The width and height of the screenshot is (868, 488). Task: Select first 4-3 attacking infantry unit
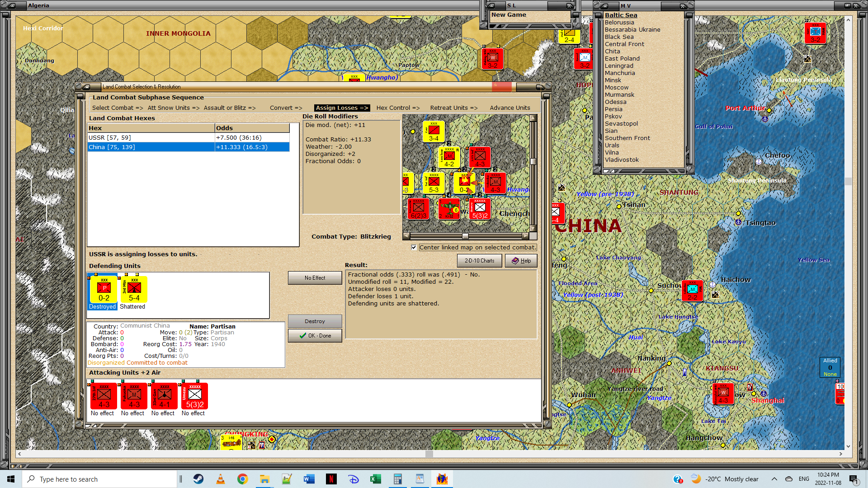(x=104, y=396)
